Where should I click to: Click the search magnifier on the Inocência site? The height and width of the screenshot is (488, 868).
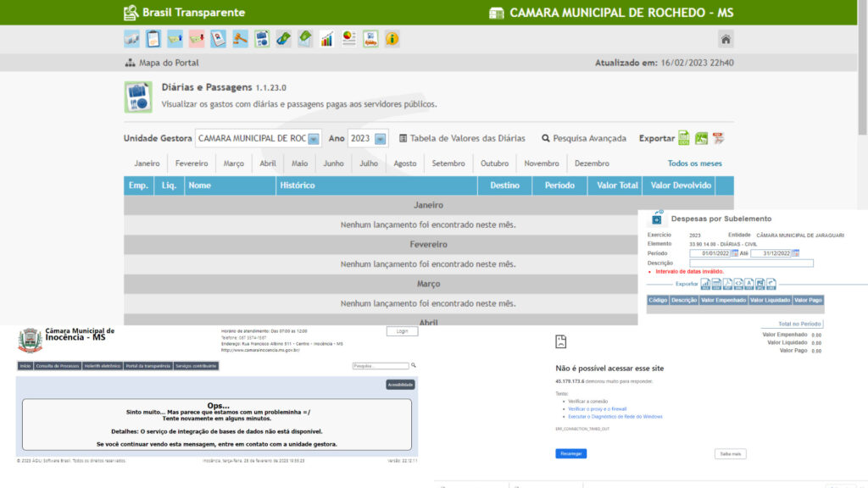point(414,365)
